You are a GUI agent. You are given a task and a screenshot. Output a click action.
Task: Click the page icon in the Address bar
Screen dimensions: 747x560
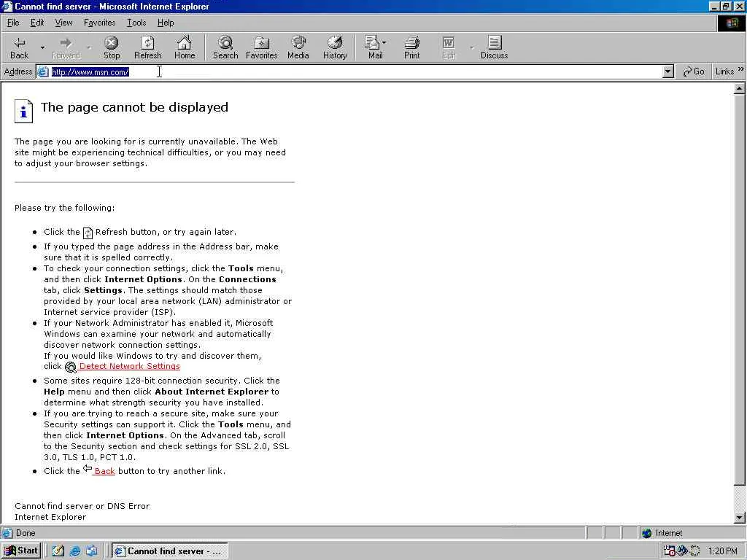(43, 72)
